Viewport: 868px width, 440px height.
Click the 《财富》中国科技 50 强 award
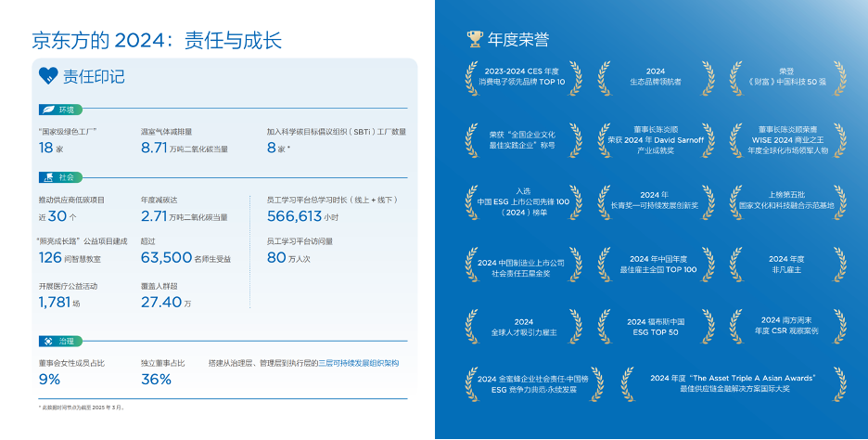coord(786,76)
